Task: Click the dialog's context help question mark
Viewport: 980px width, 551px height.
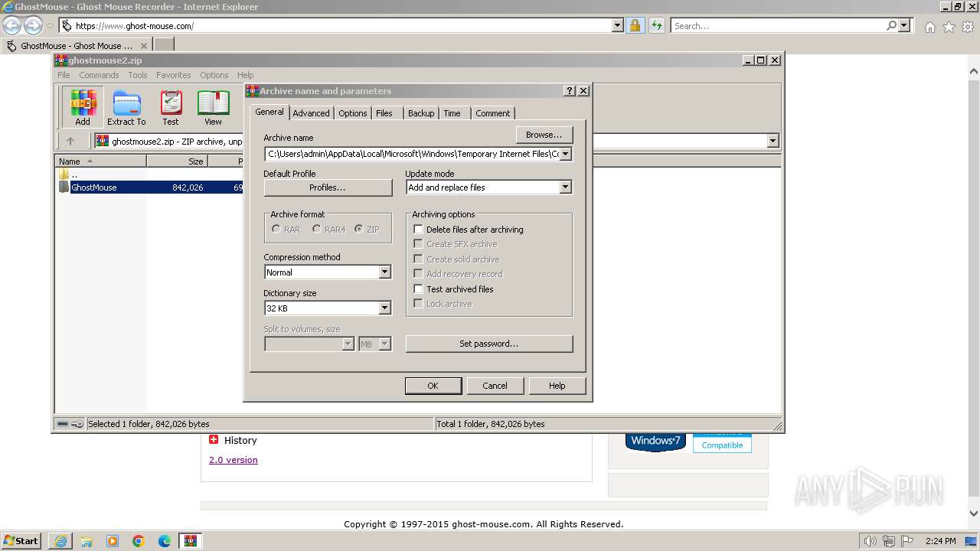Action: point(569,90)
